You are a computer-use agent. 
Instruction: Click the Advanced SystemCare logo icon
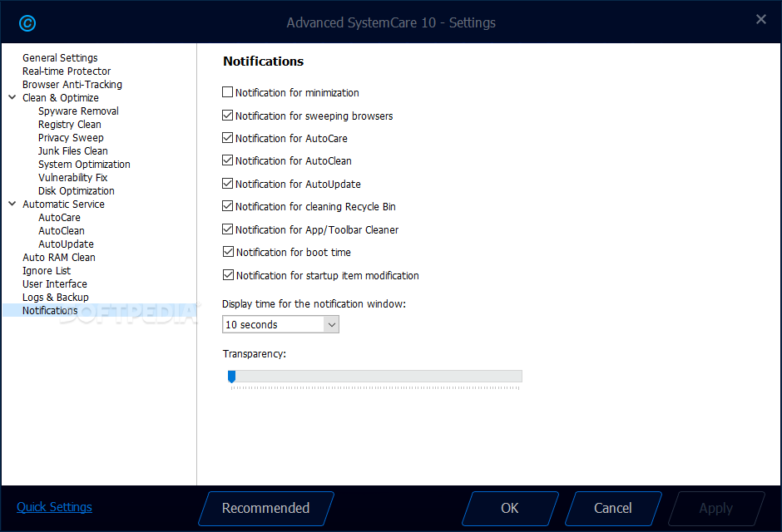coord(27,23)
